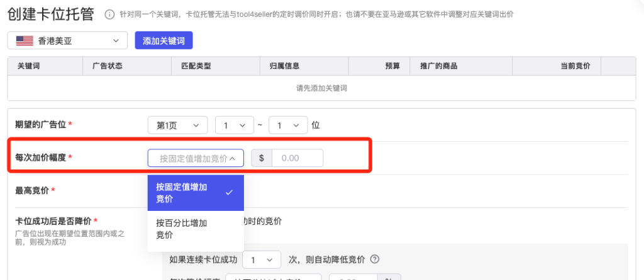Click the 添加关键词 button

pyautogui.click(x=164, y=41)
